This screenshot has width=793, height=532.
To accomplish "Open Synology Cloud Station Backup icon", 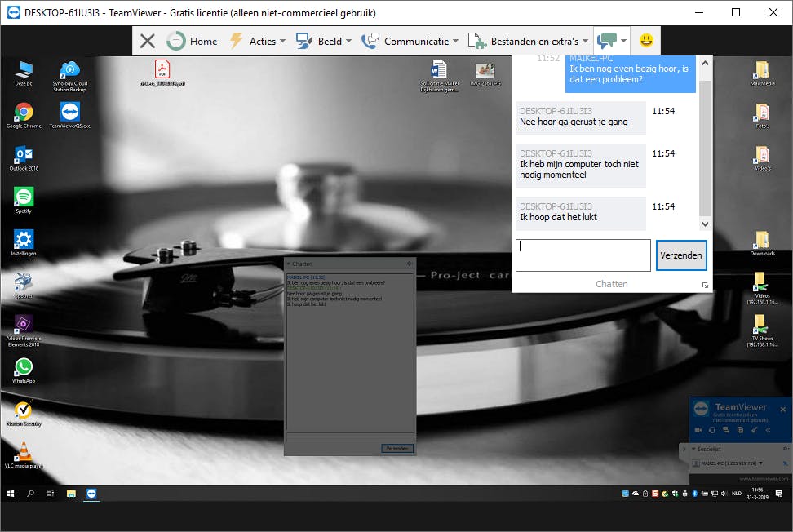I will (x=70, y=77).
